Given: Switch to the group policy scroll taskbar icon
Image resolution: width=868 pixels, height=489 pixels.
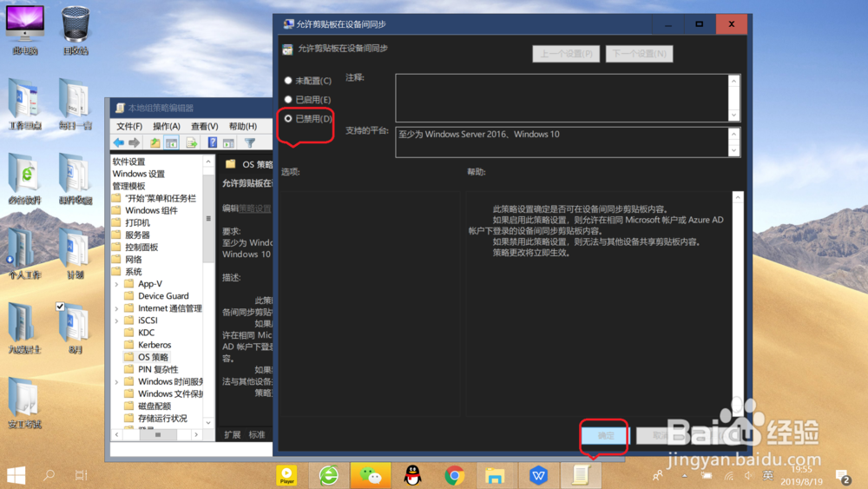Looking at the screenshot, I should (x=580, y=475).
